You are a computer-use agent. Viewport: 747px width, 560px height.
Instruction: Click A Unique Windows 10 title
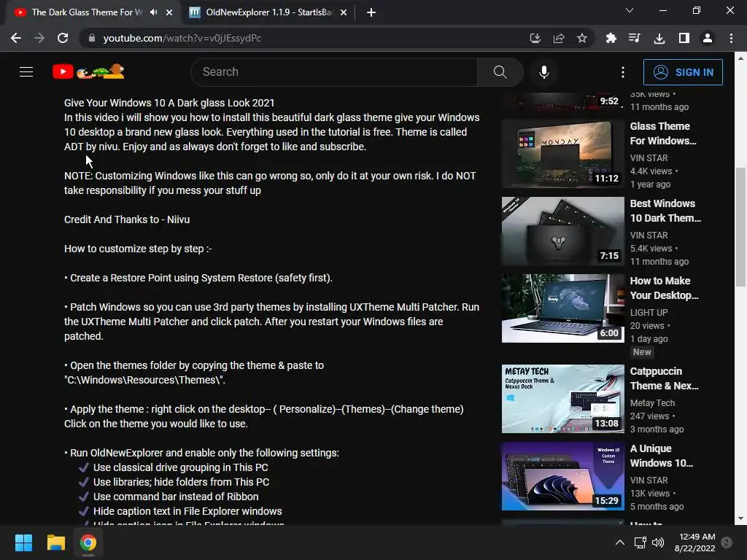661,456
